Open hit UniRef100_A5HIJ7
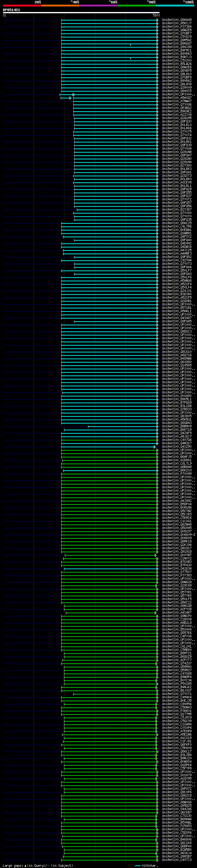The height and width of the screenshot is (868, 197). 177,23
